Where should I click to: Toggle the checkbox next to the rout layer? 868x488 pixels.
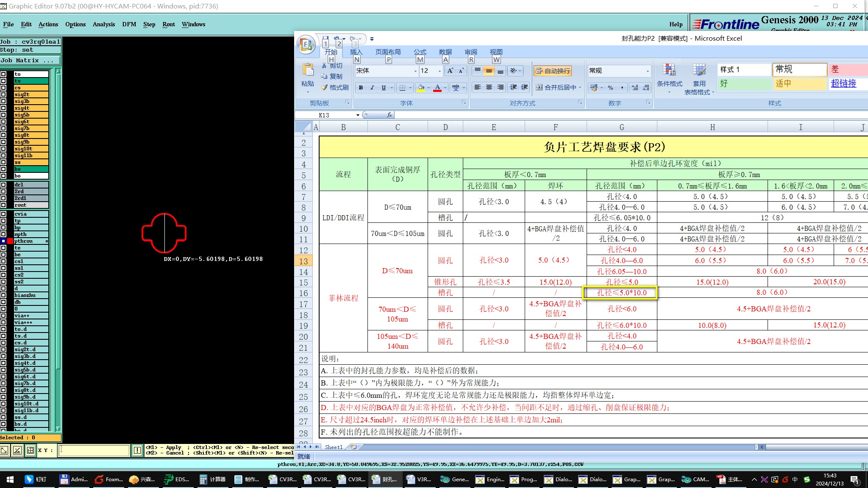coord(3,205)
